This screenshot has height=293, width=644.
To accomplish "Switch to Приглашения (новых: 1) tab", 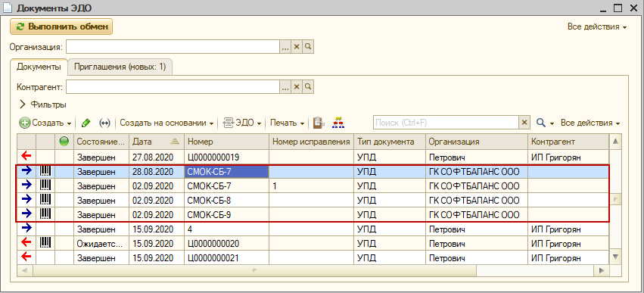I will 120,67.
